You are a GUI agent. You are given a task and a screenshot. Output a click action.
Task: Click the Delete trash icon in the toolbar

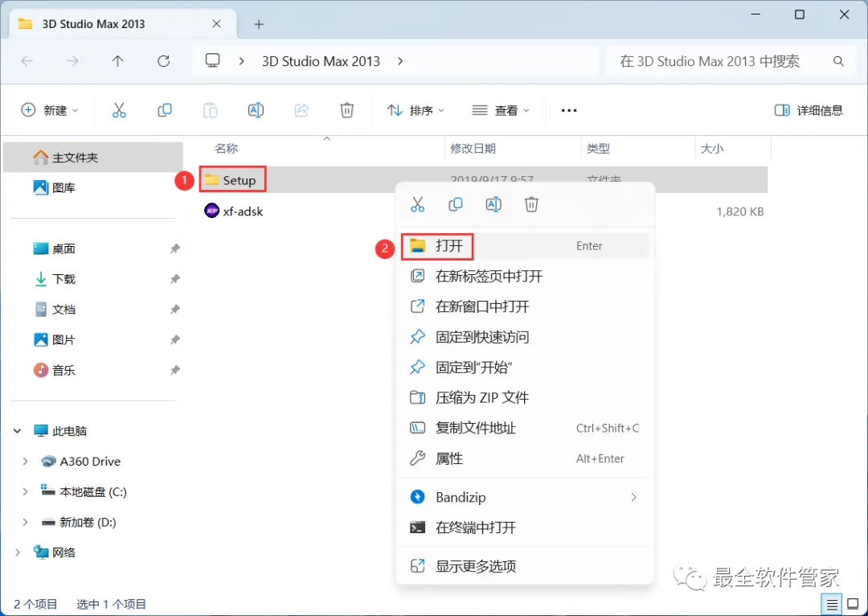[x=346, y=110]
